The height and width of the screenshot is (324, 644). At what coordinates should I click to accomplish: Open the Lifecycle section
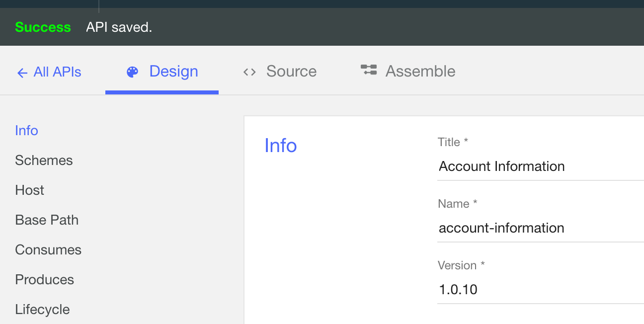[42, 310]
